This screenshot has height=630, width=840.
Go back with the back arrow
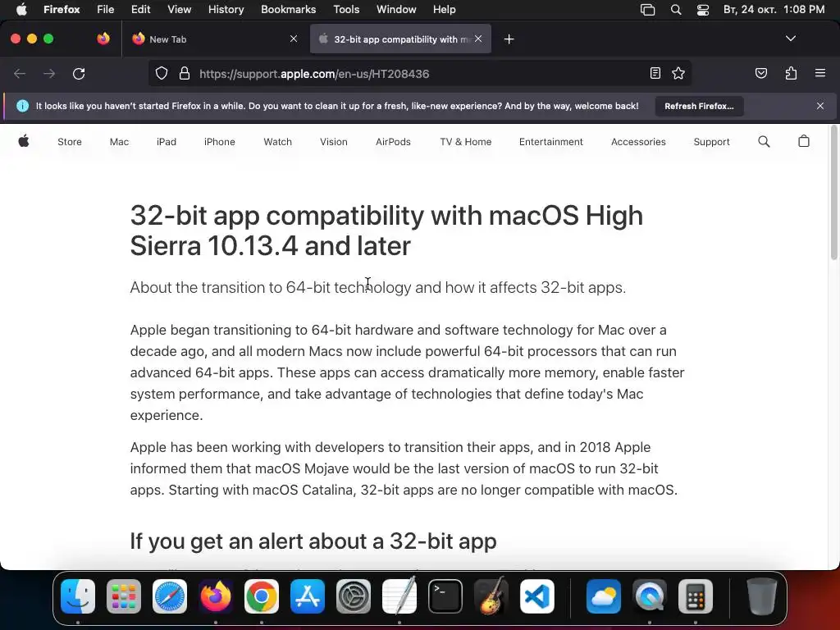click(x=20, y=73)
